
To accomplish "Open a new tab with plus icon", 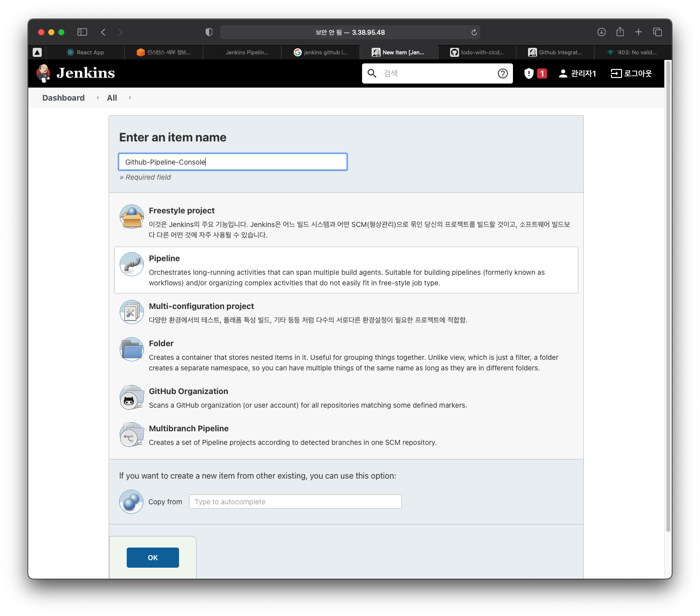I will pos(639,32).
